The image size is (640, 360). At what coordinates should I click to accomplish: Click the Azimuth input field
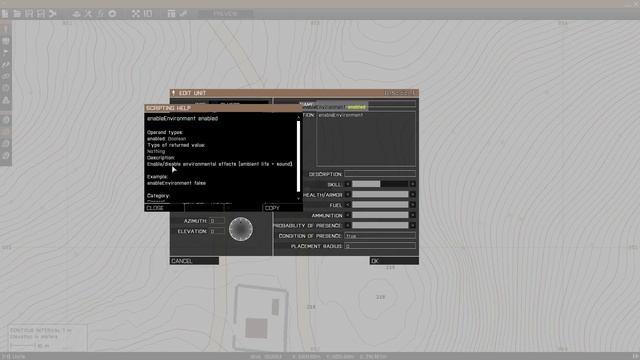tap(217, 221)
